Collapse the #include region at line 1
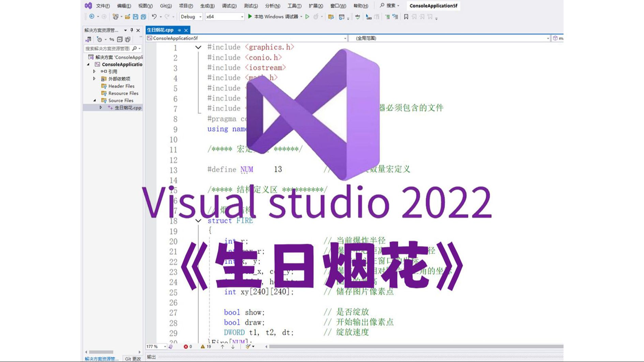Screen dimensions: 644x362 (x=198, y=47)
